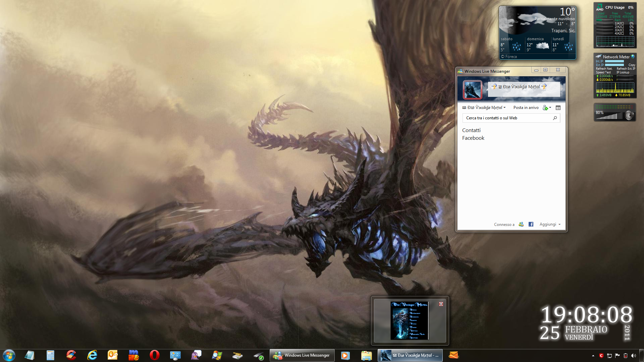Click the Facebook icon at Messenger bottom
Image resolution: width=644 pixels, height=362 pixels.
click(531, 224)
